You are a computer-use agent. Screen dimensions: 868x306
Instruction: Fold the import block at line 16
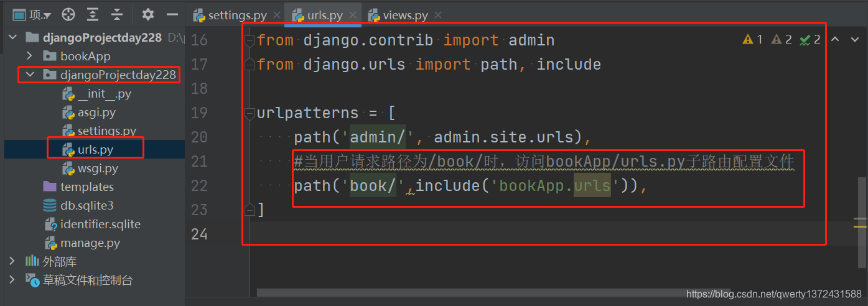250,40
